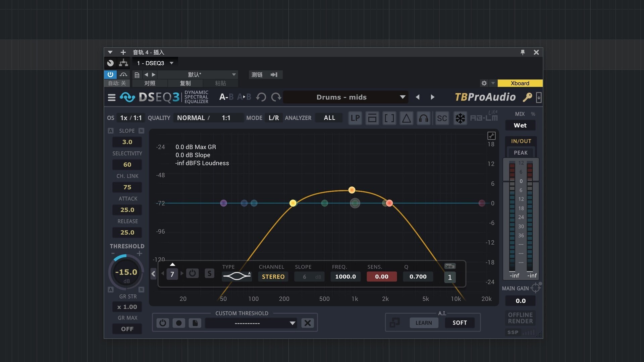The image size is (644, 362).
Task: Clear custom threshold with X button
Action: click(308, 323)
